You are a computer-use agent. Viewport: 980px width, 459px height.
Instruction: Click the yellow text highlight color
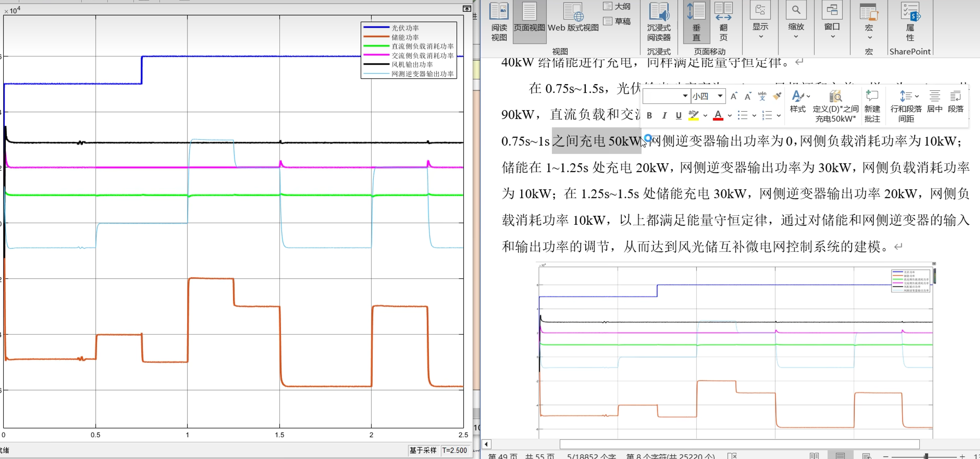(x=693, y=115)
